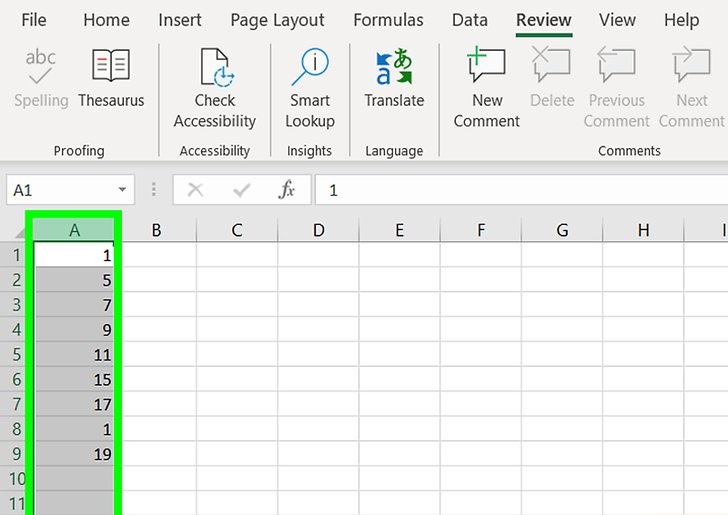Add a New Comment
This screenshot has width=728, height=515.
click(487, 67)
